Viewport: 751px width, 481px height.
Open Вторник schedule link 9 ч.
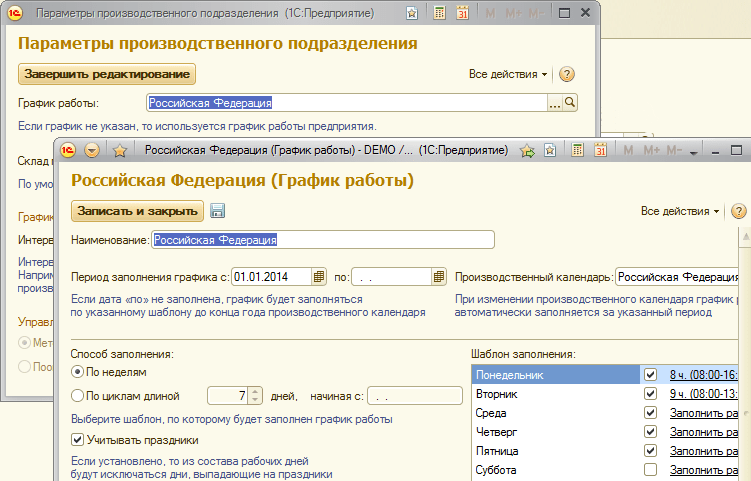tap(704, 394)
